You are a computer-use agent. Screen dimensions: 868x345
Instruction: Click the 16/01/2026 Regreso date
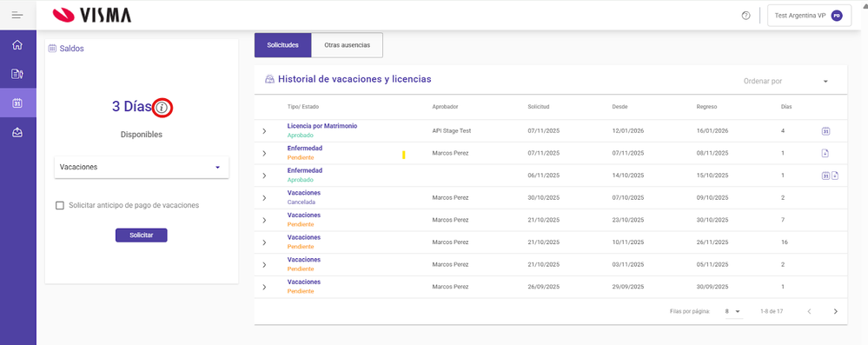coord(712,130)
